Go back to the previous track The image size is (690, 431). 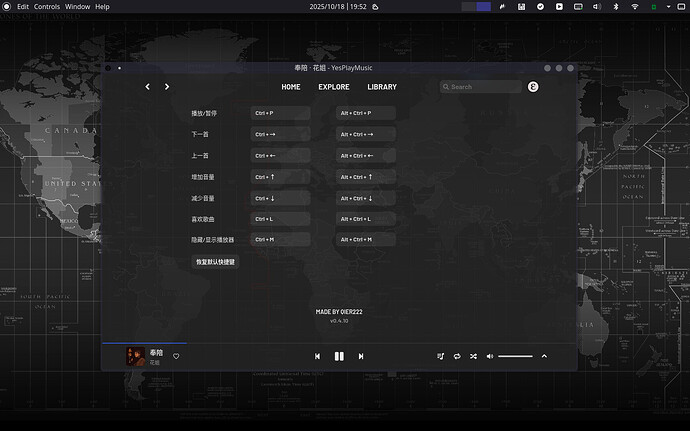(318, 356)
